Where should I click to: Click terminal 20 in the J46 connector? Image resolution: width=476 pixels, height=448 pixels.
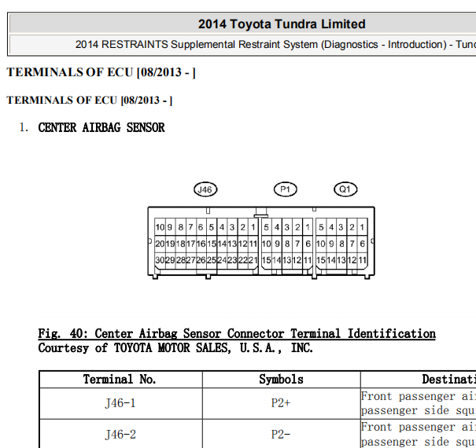(x=160, y=244)
